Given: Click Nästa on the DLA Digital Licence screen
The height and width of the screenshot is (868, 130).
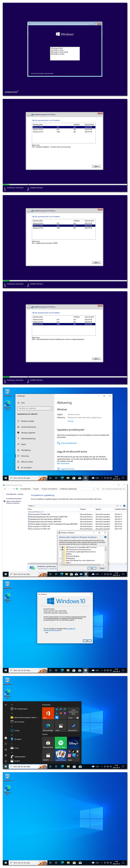Looking at the screenshot, I should coord(96,263).
